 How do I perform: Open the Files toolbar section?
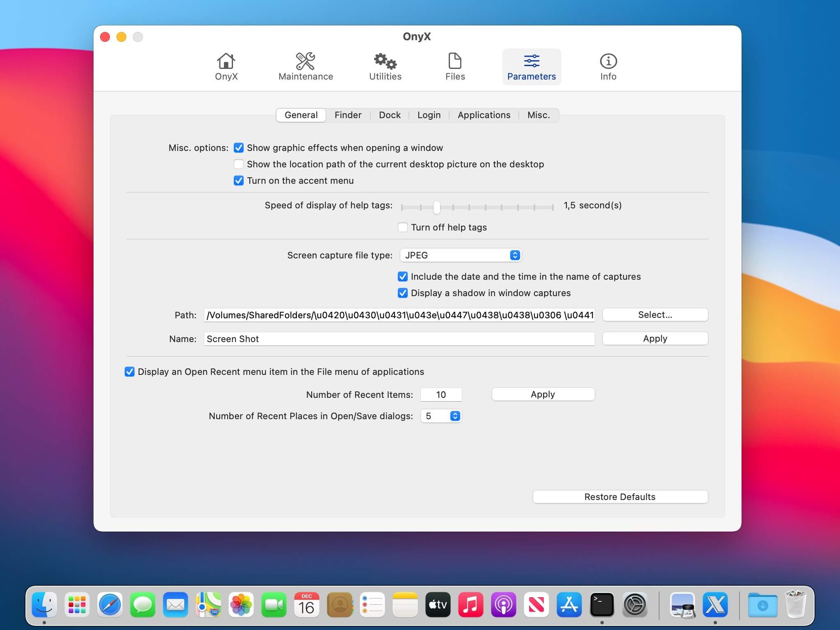[x=455, y=66]
